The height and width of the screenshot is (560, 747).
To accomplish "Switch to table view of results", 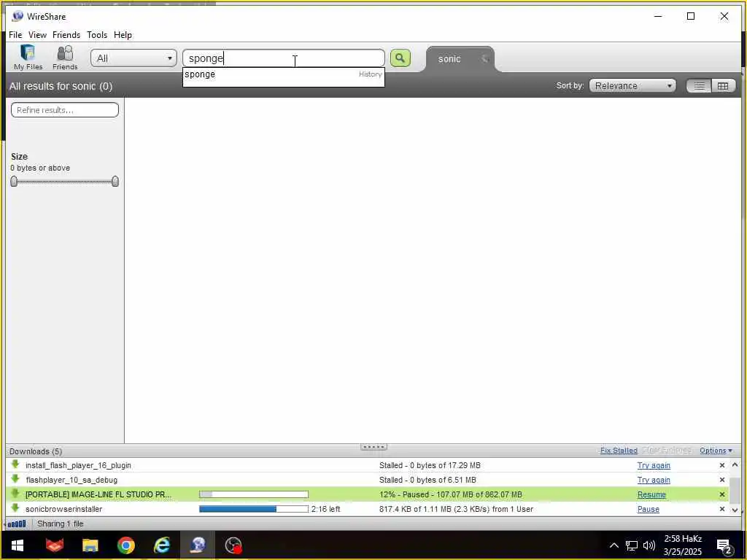I will pos(723,86).
